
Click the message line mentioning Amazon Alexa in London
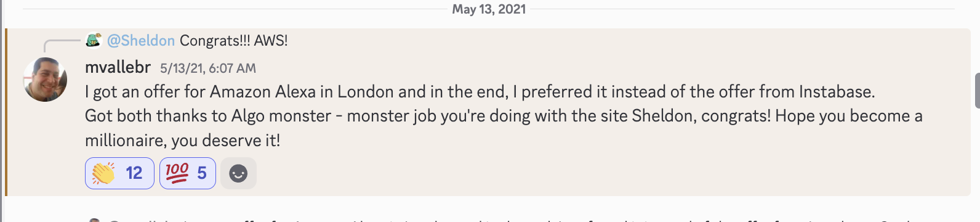point(480,92)
